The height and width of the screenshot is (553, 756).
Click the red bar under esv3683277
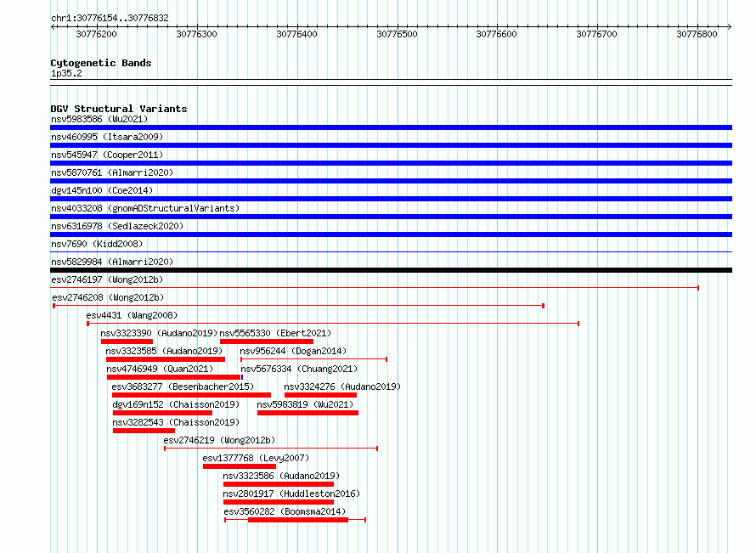[x=191, y=395]
